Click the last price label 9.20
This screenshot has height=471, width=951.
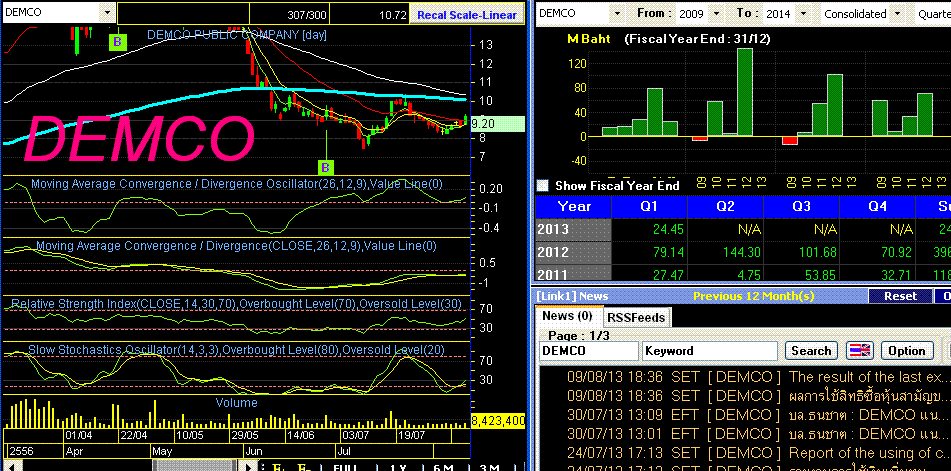point(497,124)
